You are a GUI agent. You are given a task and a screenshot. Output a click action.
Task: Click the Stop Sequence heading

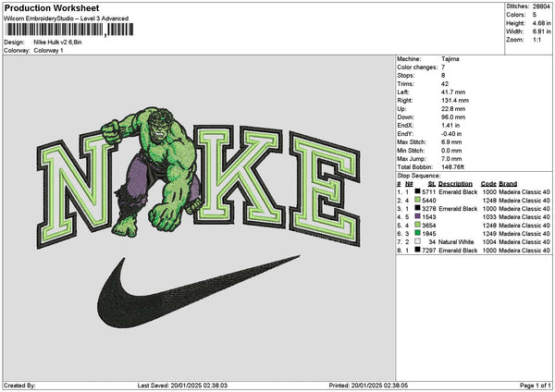tap(419, 176)
